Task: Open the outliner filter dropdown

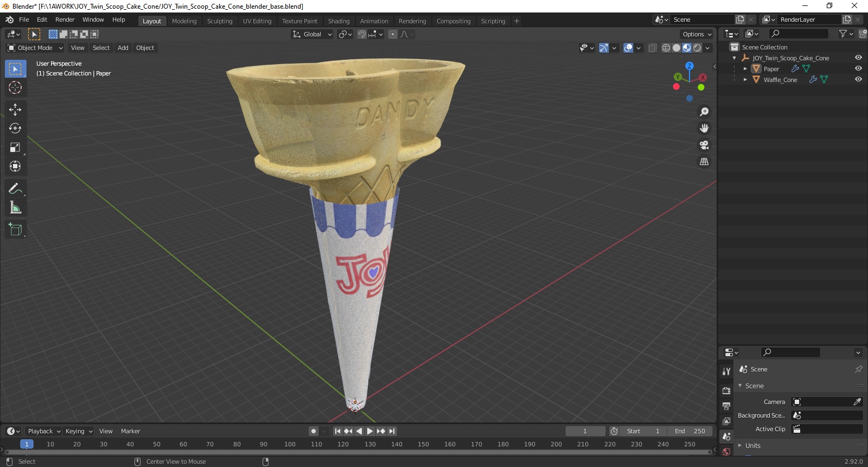Action: pyautogui.click(x=846, y=34)
